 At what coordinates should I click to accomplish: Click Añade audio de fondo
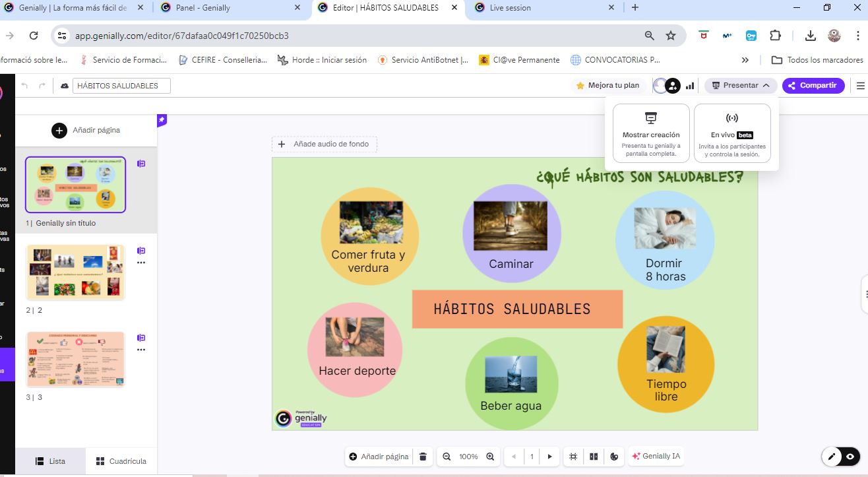click(325, 144)
